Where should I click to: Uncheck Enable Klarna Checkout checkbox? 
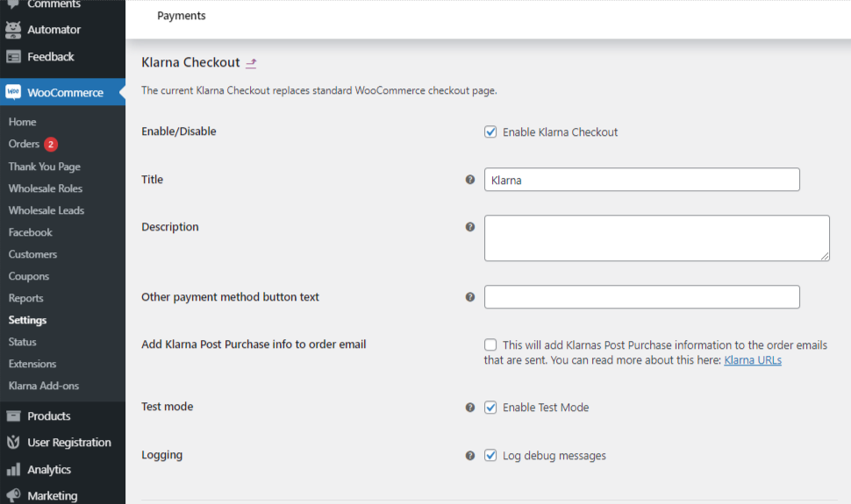[x=490, y=132]
